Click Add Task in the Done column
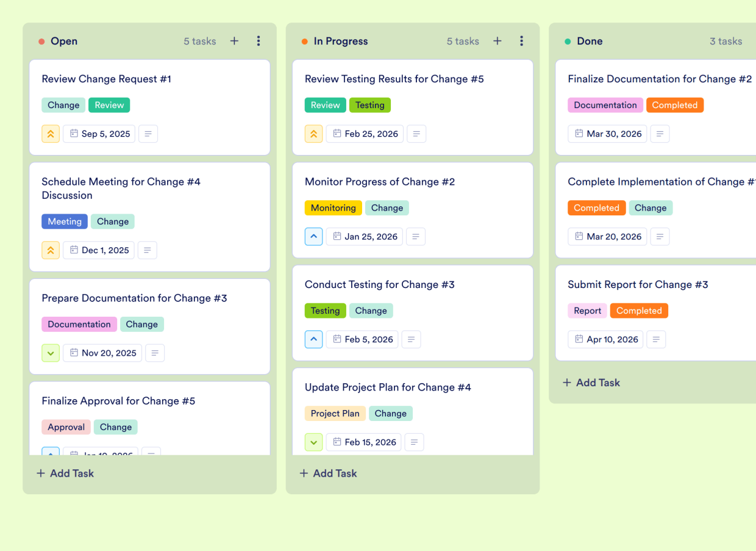This screenshot has height=551, width=756. [591, 383]
